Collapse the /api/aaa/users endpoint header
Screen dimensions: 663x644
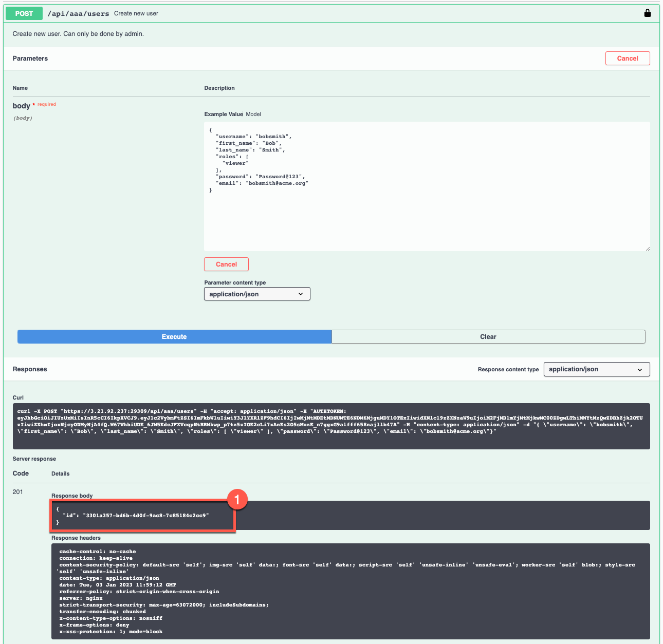79,13
